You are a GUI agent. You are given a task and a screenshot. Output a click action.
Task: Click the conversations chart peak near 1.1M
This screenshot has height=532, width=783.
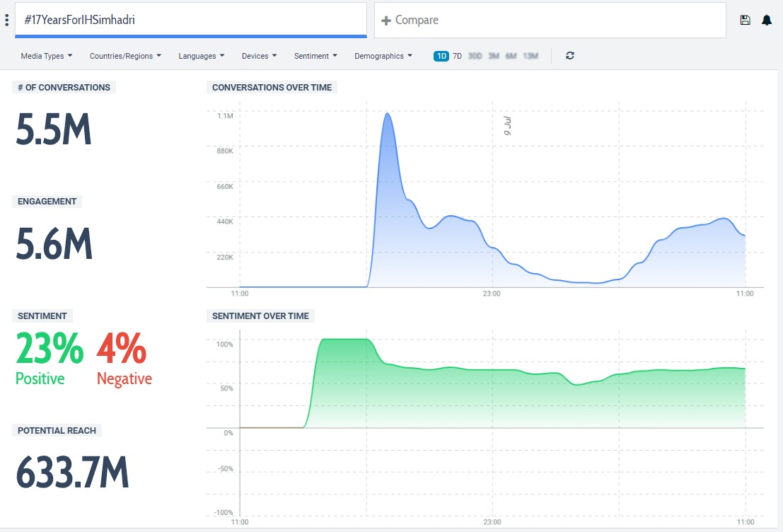click(388, 114)
